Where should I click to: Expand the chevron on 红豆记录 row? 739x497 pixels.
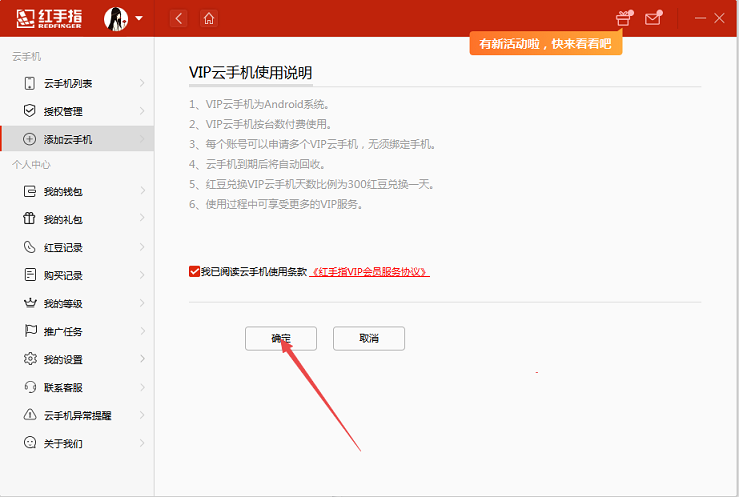tap(142, 247)
